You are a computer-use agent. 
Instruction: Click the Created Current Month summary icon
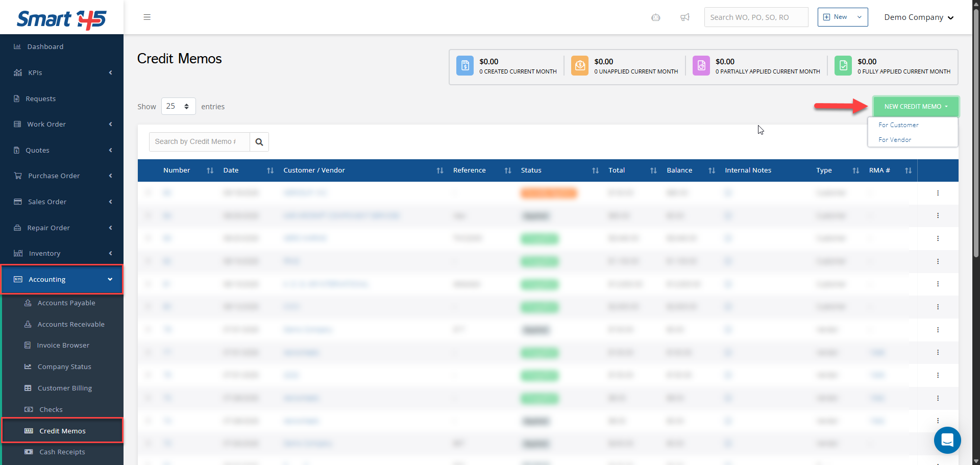pos(464,66)
